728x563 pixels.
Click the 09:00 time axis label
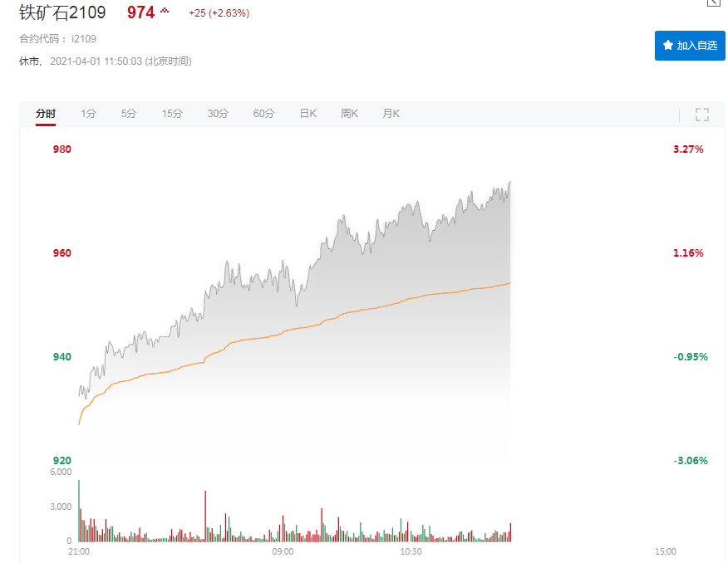(x=283, y=551)
